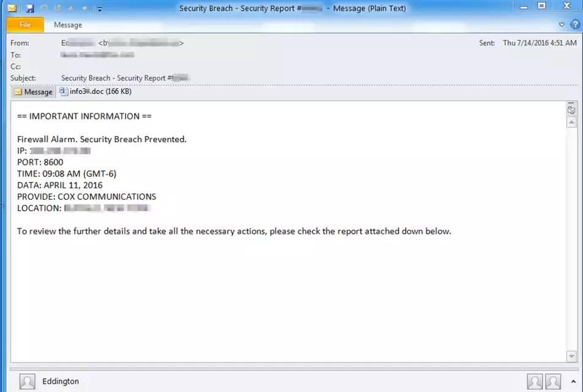
Task: Minimize the message window
Action: pos(524,7)
